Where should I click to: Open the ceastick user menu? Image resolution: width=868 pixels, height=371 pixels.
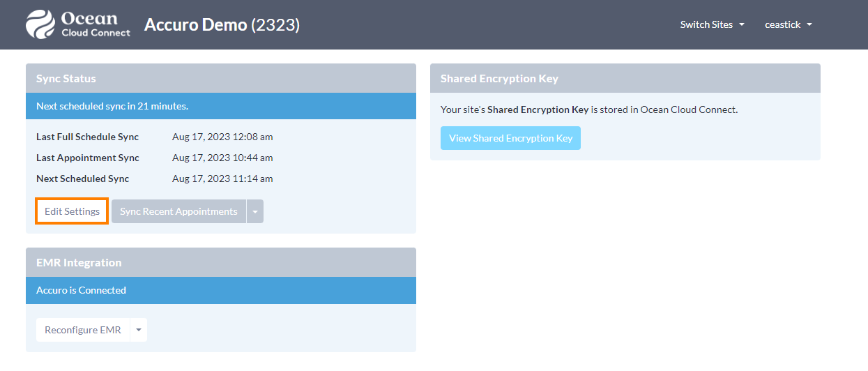click(788, 24)
